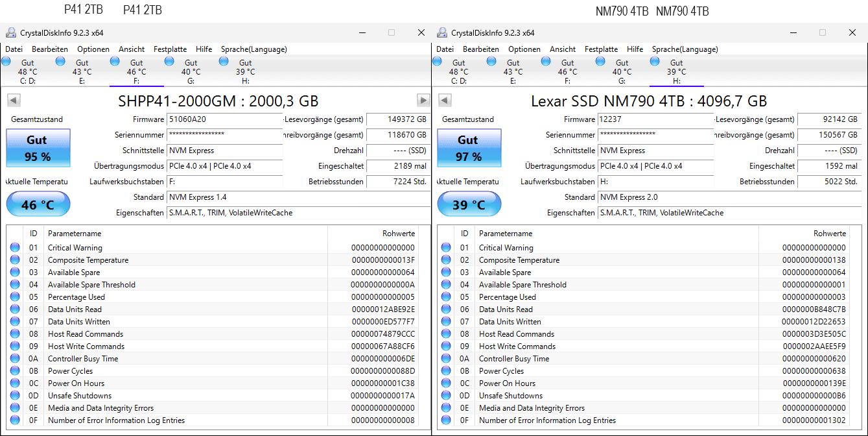Click the status orb for Power Cycles in the Lexar list
Image resolution: width=868 pixels, height=436 pixels.
[446, 371]
